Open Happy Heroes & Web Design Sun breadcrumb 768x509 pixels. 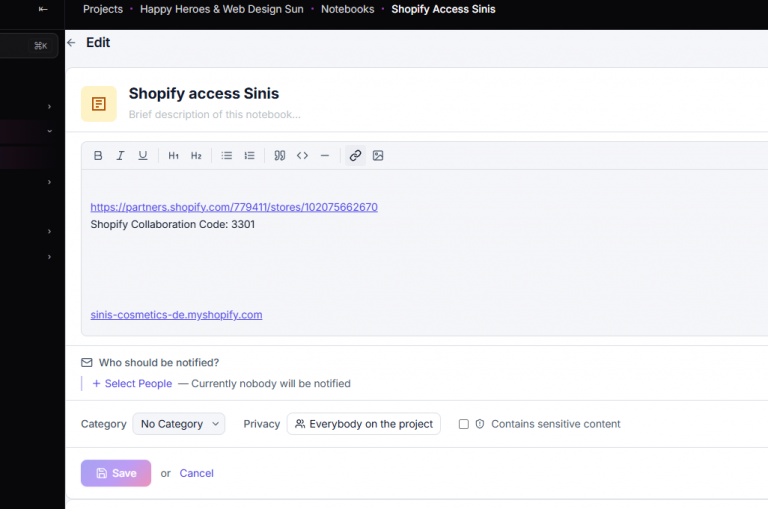point(222,9)
